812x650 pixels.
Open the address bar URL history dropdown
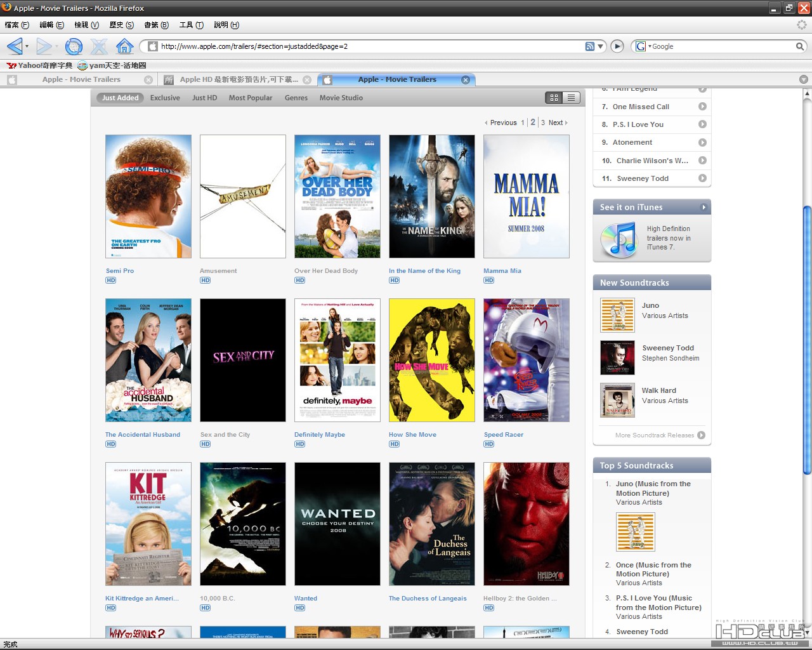click(x=599, y=46)
